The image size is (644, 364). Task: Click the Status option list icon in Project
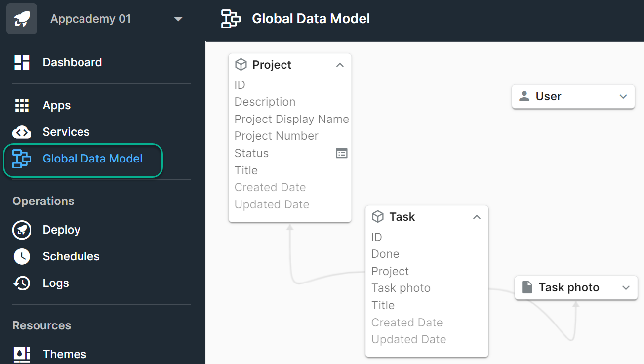[x=342, y=153]
